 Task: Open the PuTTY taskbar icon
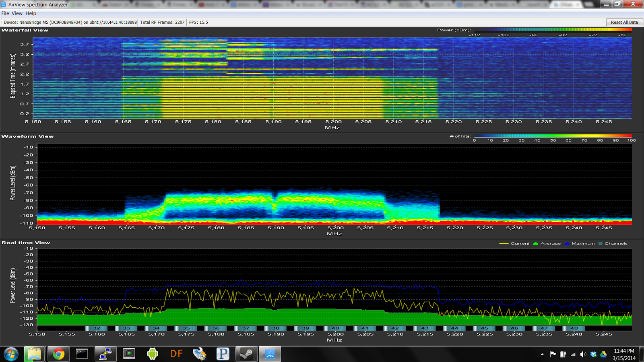click(105, 354)
